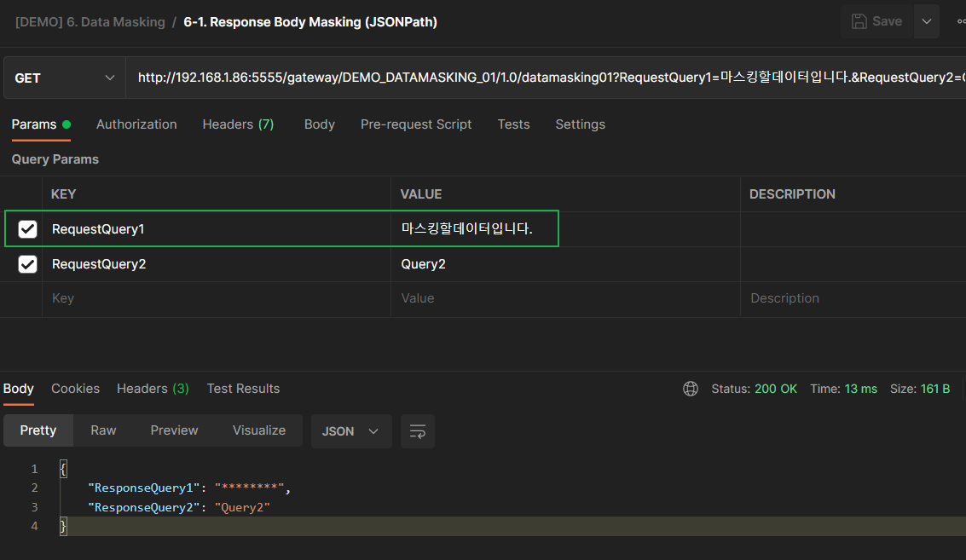The image size is (966, 560).
Task: Toggle the wrap lines icon in response toolbar
Action: click(418, 431)
